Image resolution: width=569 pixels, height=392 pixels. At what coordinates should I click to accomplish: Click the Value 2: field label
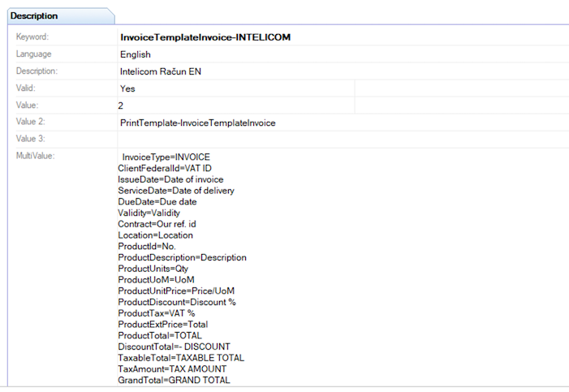(x=31, y=121)
